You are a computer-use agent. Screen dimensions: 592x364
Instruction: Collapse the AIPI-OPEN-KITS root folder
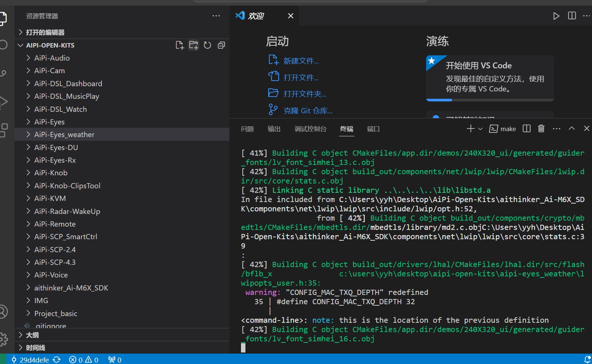[50, 45]
